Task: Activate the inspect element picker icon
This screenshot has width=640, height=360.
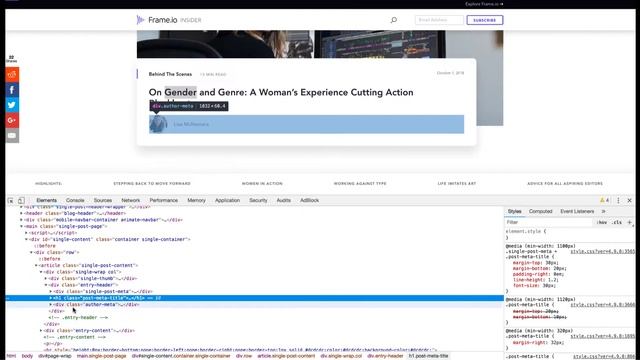Action: tap(11, 200)
